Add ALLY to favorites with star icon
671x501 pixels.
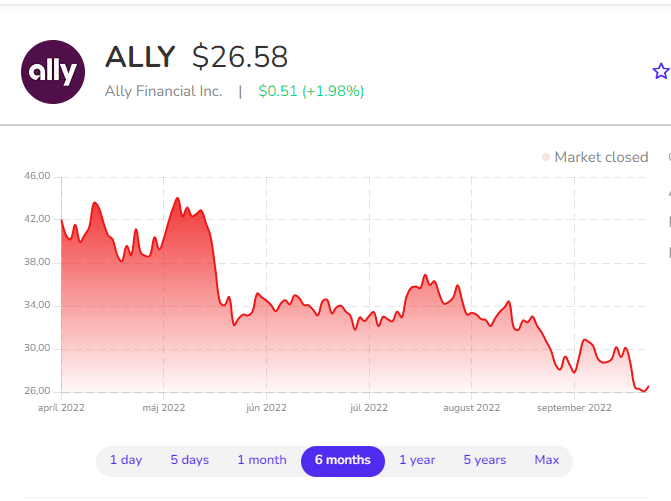[660, 71]
